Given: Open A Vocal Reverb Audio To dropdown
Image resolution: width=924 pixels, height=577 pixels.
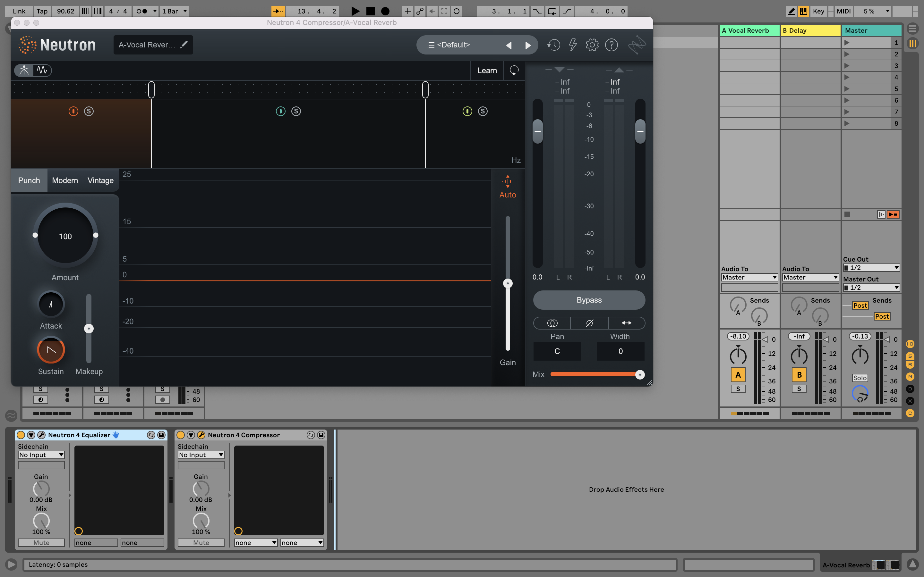Looking at the screenshot, I should [x=749, y=277].
